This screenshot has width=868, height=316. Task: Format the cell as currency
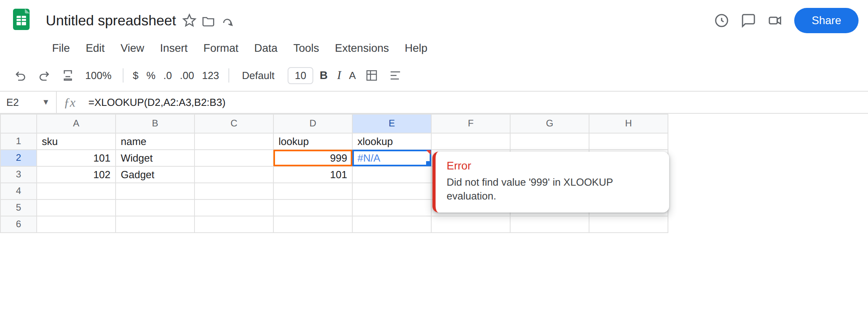135,75
